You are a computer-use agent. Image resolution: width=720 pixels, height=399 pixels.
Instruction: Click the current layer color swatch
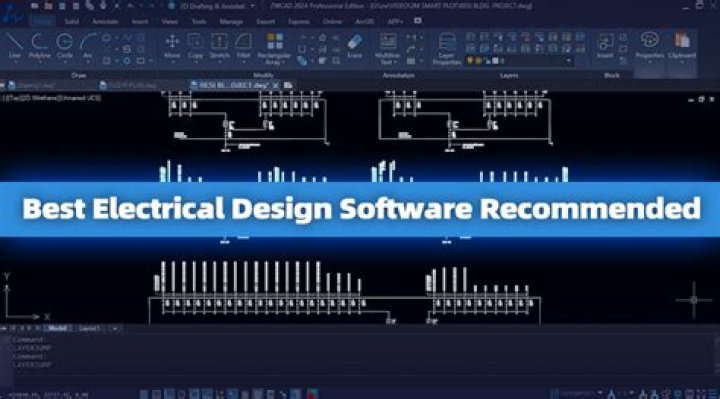495,61
